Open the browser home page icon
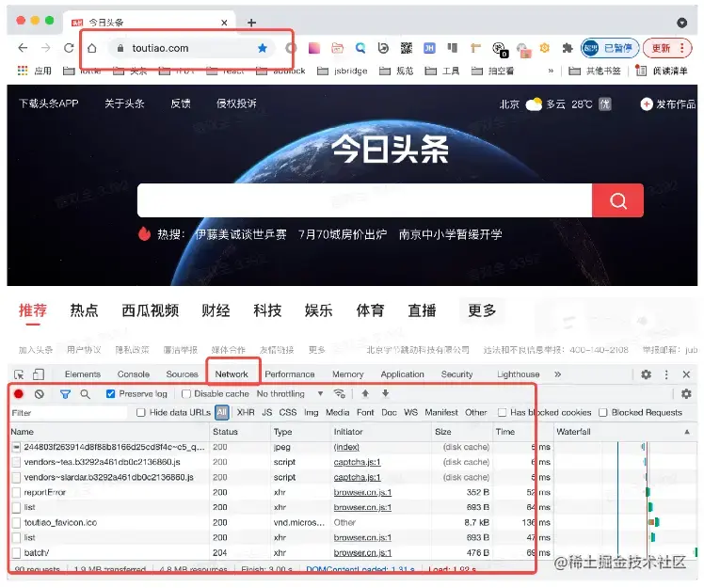This screenshot has height=588, width=704. coord(92,48)
